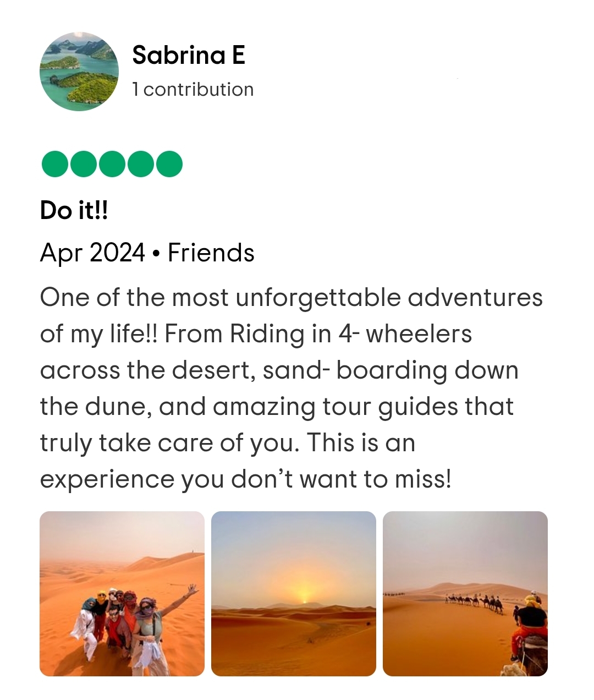Screen dimensions: 594x700
Task: Click the 'One of the most unforgettable' line
Action: (291, 298)
